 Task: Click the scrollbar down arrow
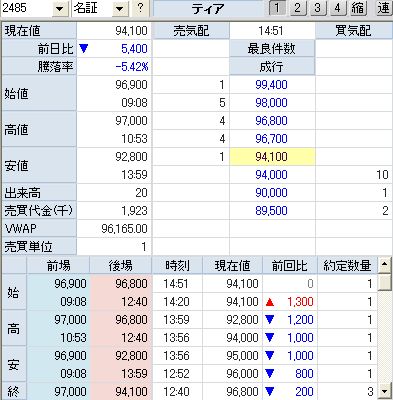coord(385,391)
